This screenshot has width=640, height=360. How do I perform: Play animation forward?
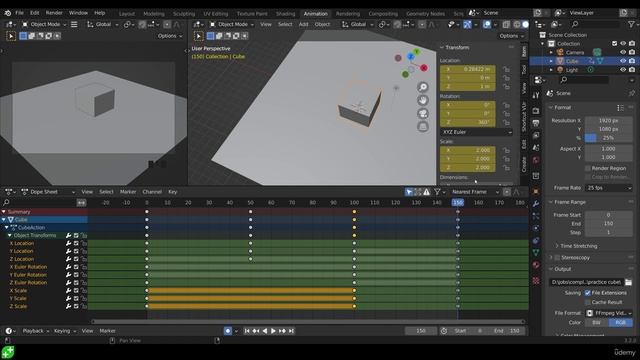click(273, 331)
